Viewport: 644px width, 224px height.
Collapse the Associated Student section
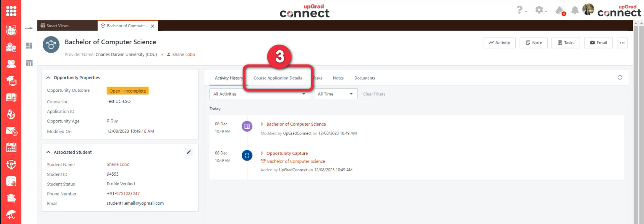[x=48, y=152]
